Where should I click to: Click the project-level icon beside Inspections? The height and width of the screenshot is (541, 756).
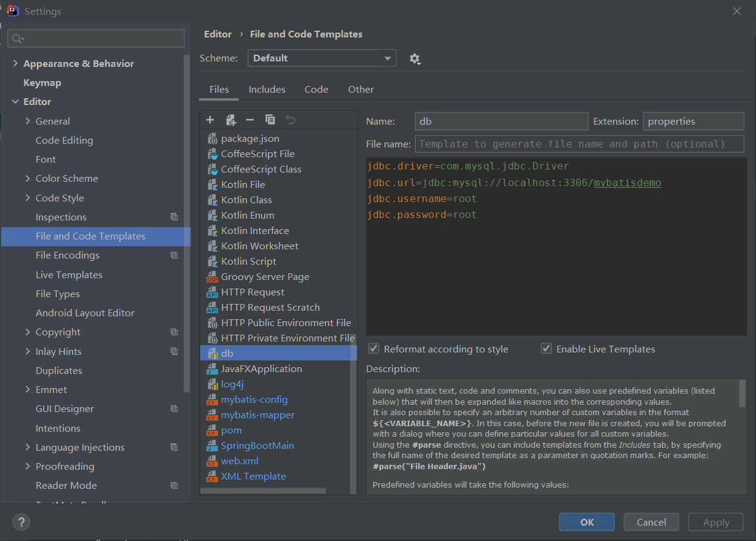pos(174,217)
